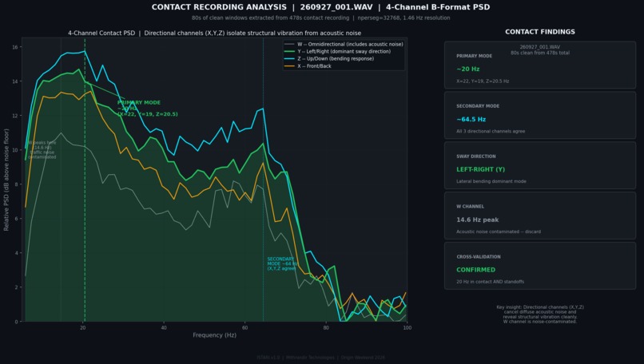Click the SECONDARY MODE annotation inside the chart
This screenshot has width=644, height=364.
tap(282, 263)
